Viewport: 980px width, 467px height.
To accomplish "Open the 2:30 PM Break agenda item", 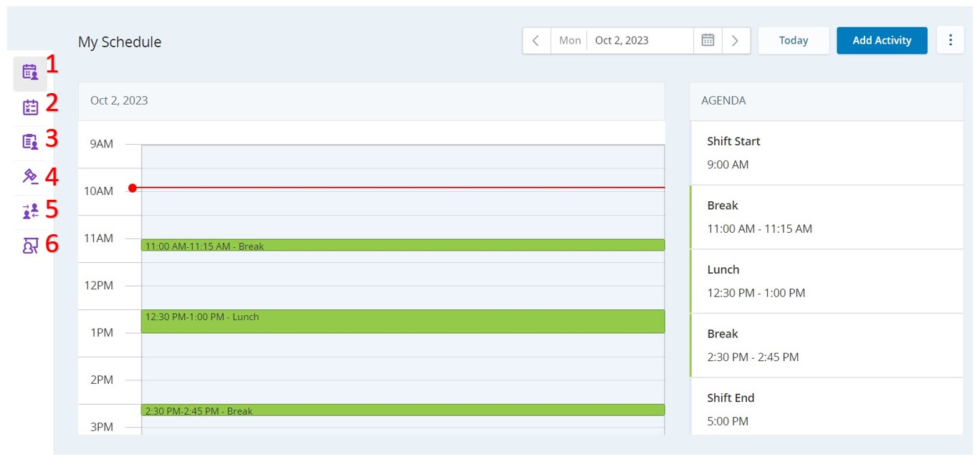I will pyautogui.click(x=826, y=345).
